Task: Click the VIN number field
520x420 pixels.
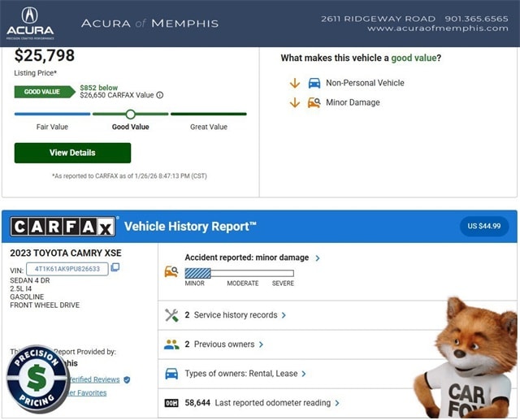Action: click(67, 269)
